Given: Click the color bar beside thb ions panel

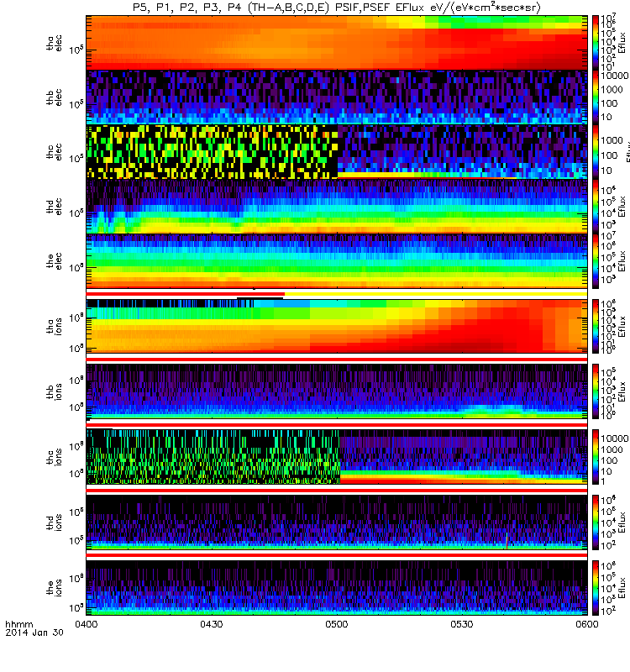Looking at the screenshot, I should tap(596, 391).
